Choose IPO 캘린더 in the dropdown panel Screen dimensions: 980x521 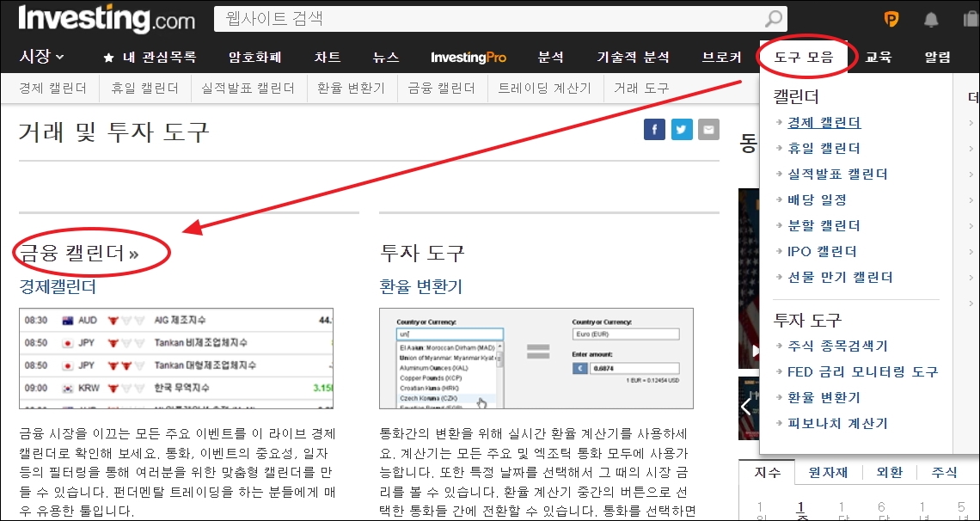coord(822,251)
